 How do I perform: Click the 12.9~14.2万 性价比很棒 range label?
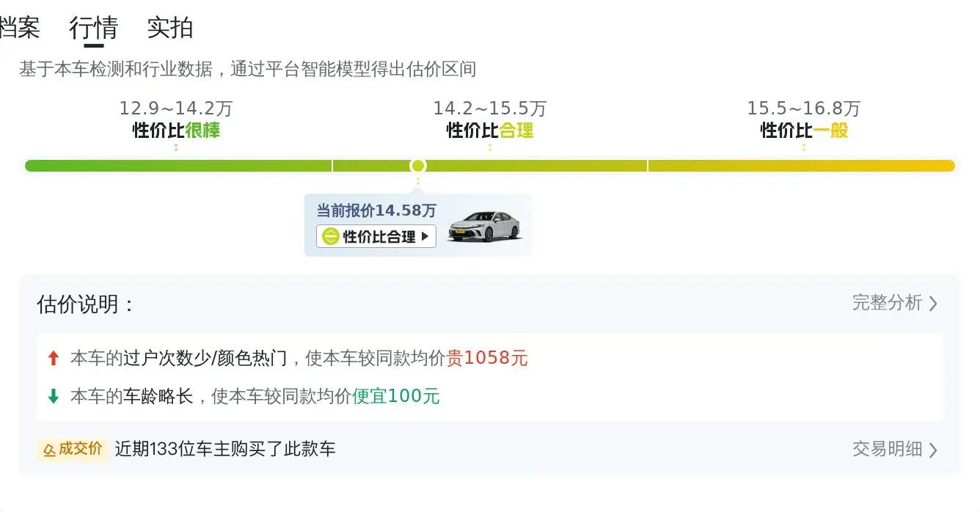[x=176, y=120]
